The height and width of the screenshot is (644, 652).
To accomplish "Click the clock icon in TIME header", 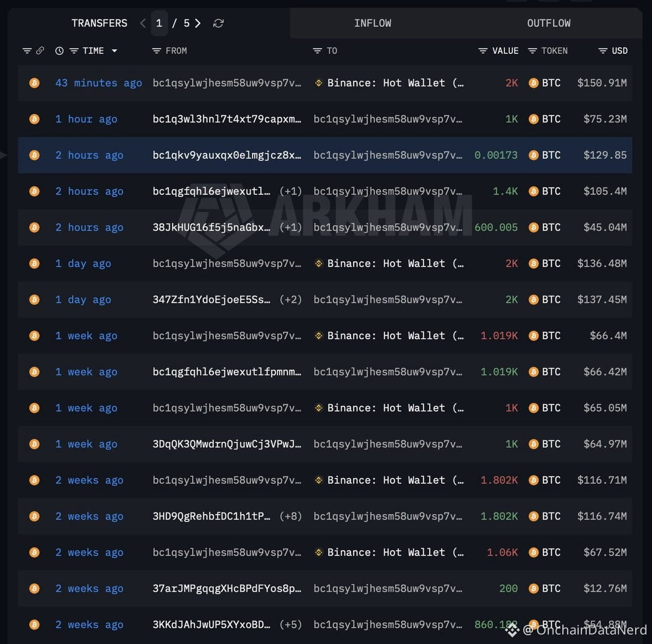I will tap(59, 50).
